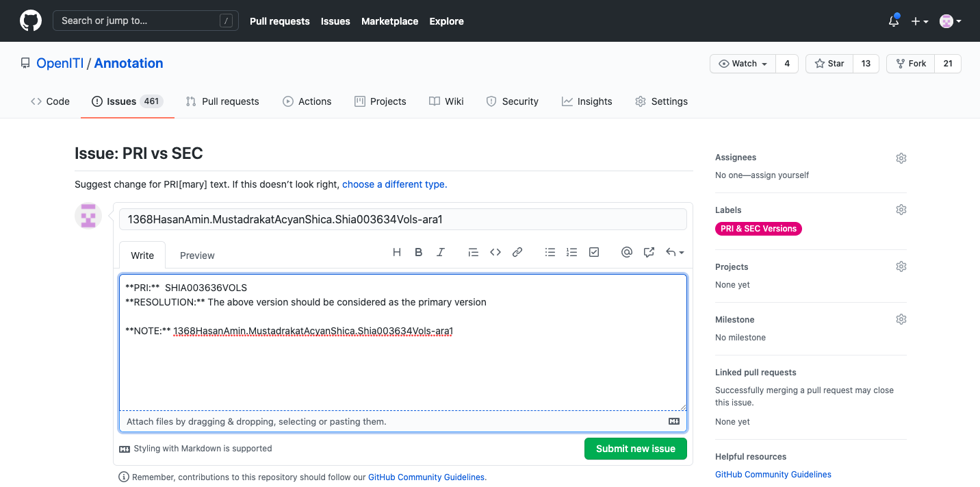This screenshot has width=980, height=487.
Task: Insert a quote block
Action: [474, 252]
